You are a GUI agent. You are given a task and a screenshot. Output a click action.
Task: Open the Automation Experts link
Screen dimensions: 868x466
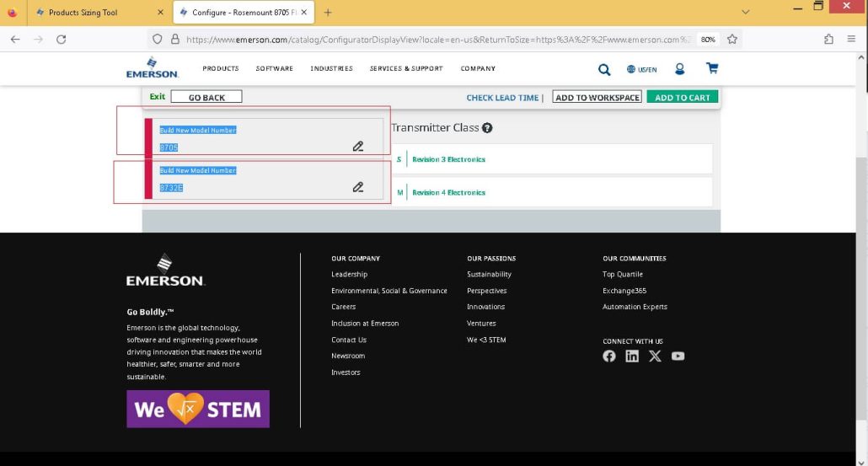click(x=635, y=307)
